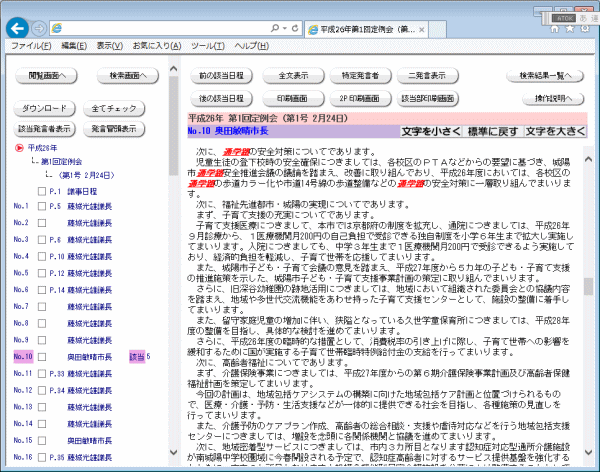Check the box in the No.5 row

coord(42,273)
